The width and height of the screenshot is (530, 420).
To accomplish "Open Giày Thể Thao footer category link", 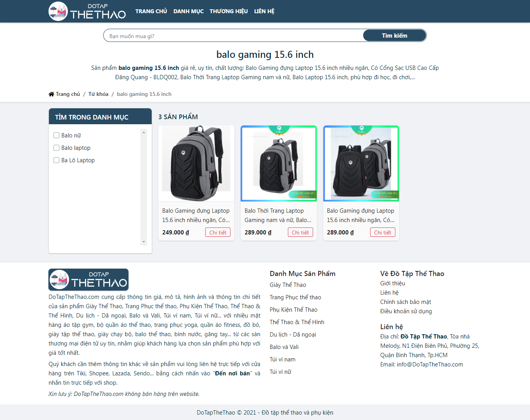I will click(x=288, y=285).
